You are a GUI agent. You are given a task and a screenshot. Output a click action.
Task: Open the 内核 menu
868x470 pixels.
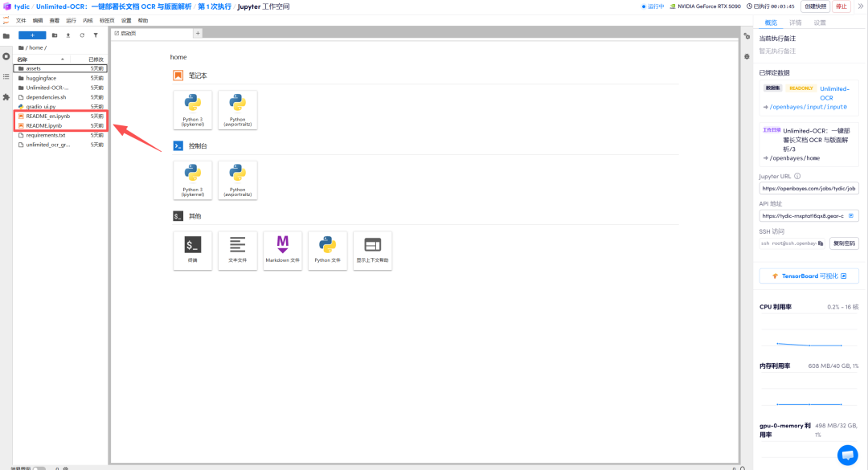tap(88, 20)
